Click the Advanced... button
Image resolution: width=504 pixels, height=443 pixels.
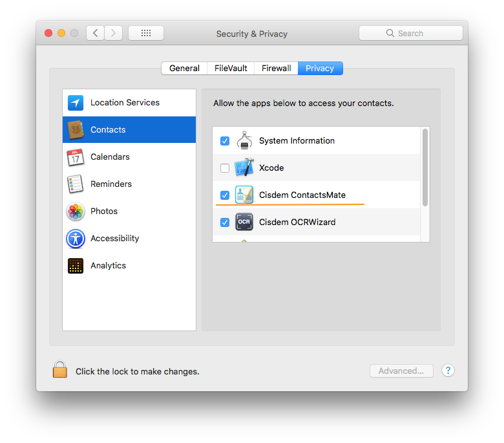401,371
